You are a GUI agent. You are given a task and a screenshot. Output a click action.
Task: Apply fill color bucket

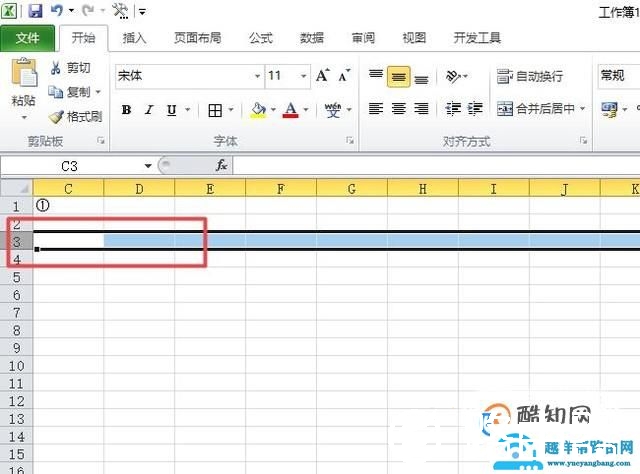[x=258, y=110]
